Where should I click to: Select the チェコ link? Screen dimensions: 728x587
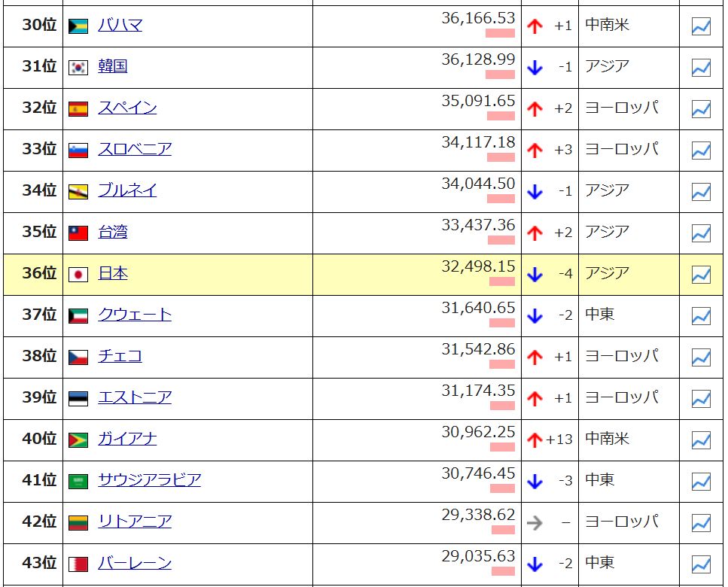(x=120, y=356)
